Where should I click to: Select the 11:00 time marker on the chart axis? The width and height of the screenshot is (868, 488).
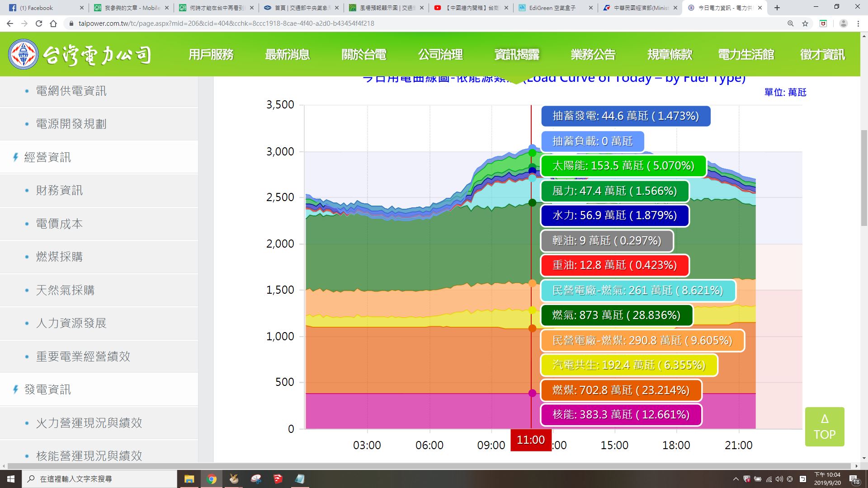coord(531,440)
